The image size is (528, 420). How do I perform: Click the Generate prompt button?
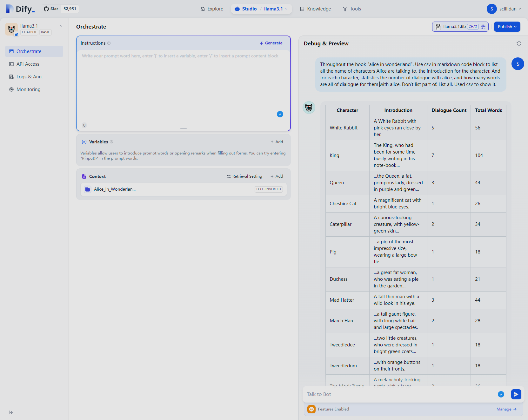[x=271, y=43]
